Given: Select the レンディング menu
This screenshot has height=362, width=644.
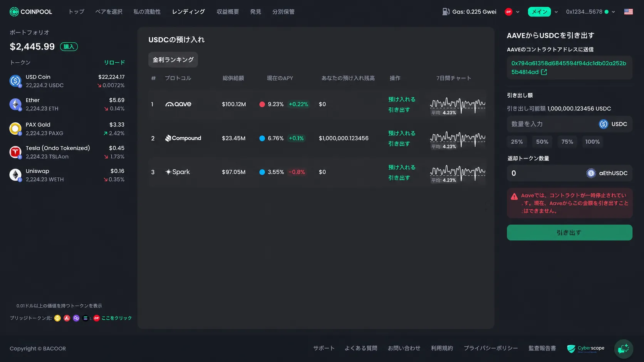Looking at the screenshot, I should tap(188, 12).
